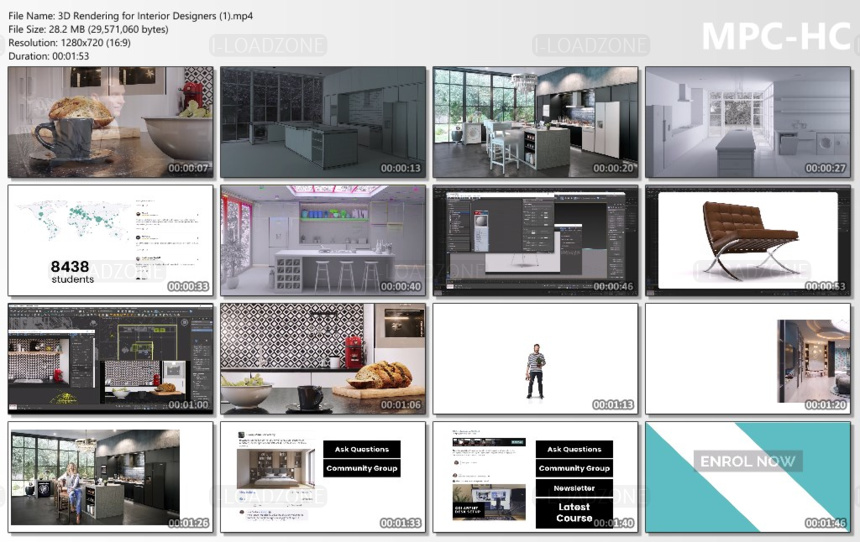Screen dimensions: 860x542
Task: Click the ENROL NOW label
Action: 748,461
